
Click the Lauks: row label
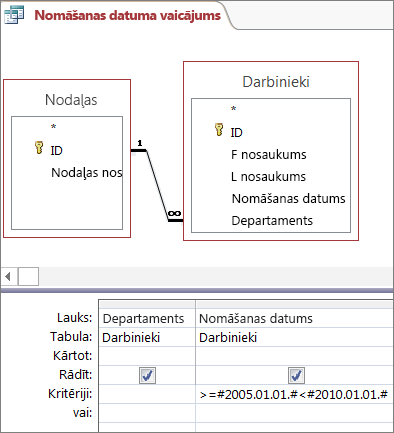tap(74, 318)
